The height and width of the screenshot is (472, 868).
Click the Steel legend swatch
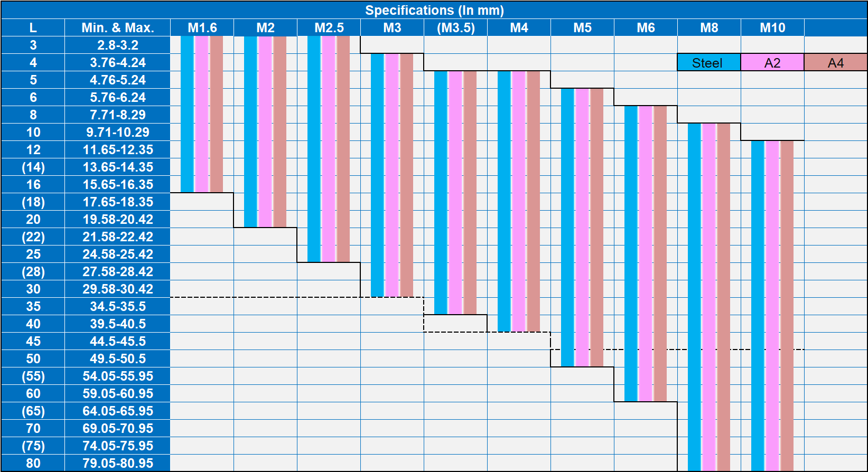pyautogui.click(x=708, y=63)
